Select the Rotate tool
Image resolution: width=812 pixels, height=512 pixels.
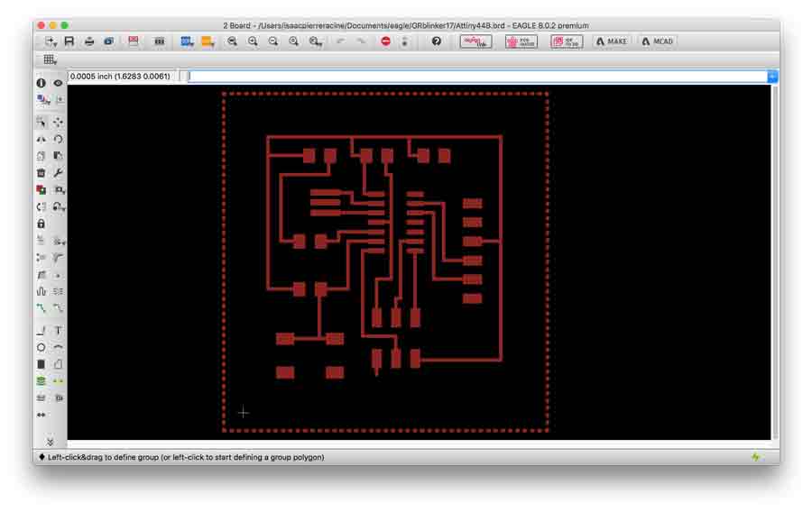click(x=59, y=139)
